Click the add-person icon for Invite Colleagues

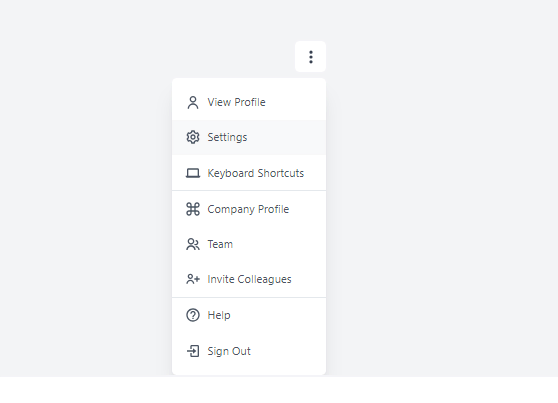tap(193, 279)
